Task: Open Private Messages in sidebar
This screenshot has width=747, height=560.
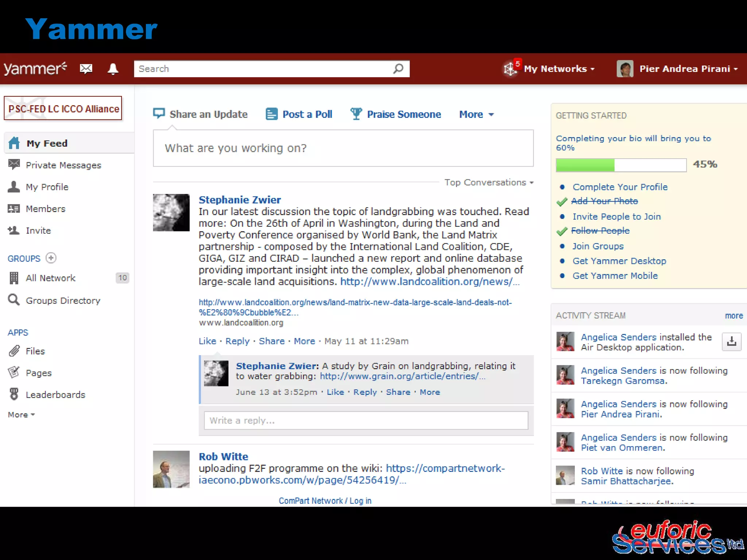Action: [x=63, y=165]
